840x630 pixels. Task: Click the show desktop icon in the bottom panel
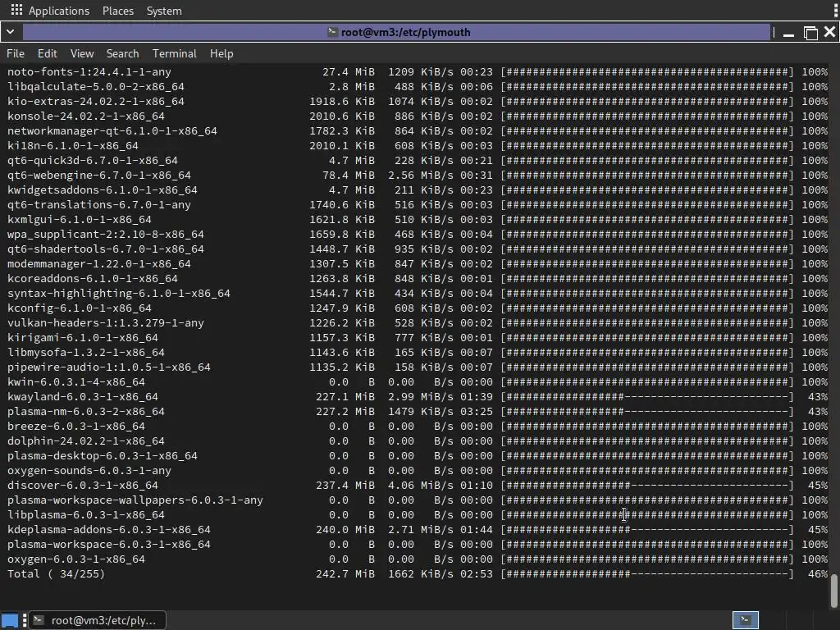[10, 620]
